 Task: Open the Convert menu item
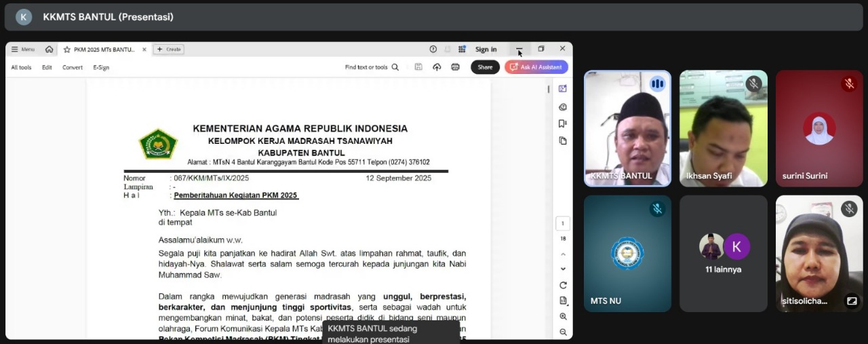click(73, 67)
